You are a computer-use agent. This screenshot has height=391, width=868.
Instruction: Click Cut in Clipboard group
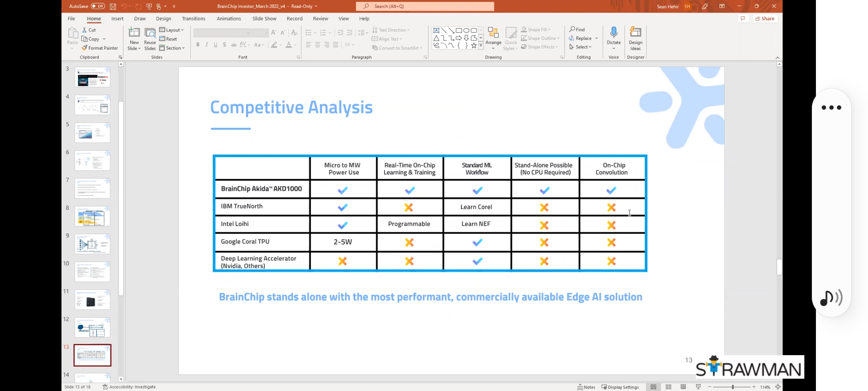(89, 30)
